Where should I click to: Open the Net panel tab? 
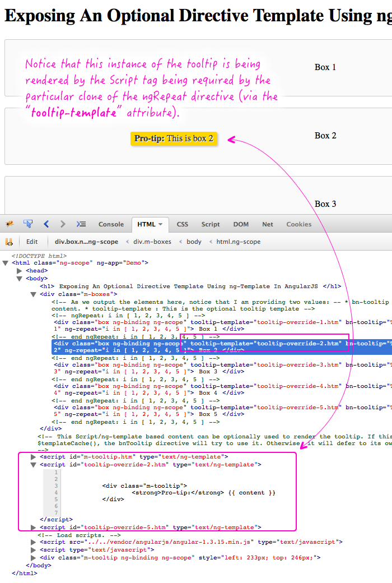pos(268,224)
